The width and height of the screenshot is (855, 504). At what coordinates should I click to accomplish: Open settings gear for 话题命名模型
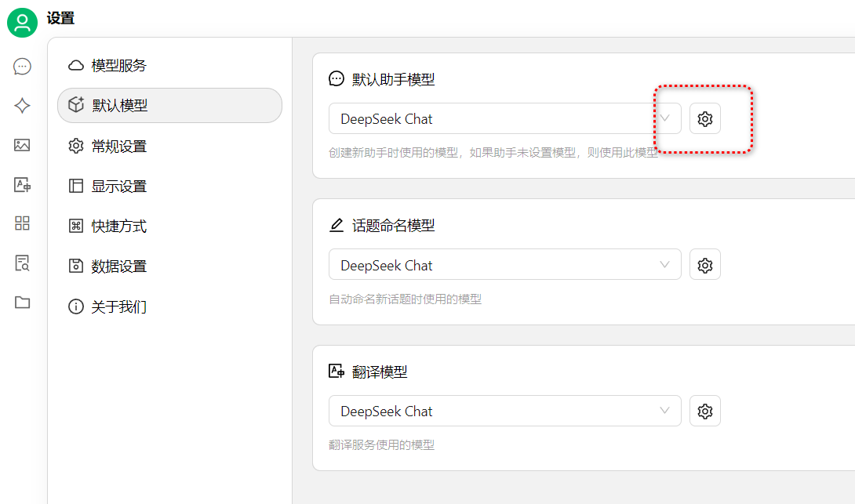coord(704,266)
